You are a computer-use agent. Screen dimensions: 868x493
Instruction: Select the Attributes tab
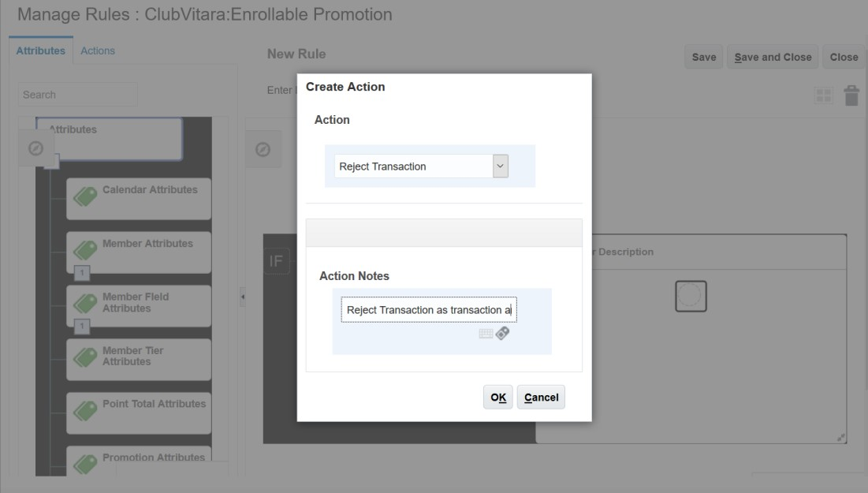coord(42,49)
